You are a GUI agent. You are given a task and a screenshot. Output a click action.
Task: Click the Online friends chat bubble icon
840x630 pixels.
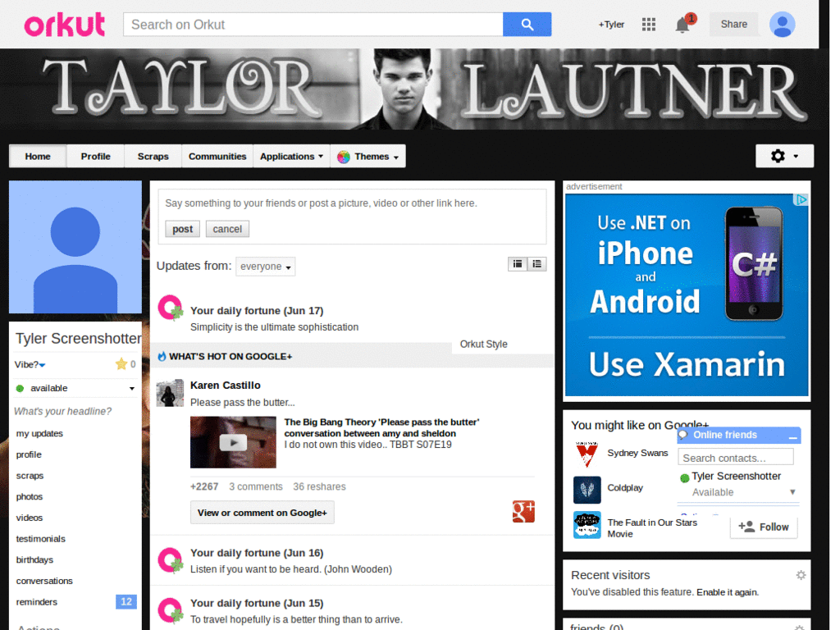(683, 435)
